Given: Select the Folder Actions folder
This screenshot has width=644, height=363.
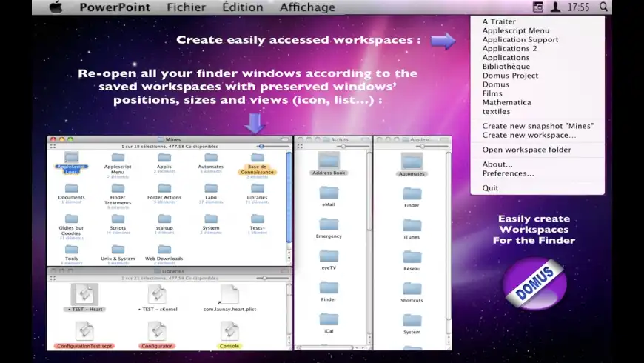Looking at the screenshot, I should [164, 193].
